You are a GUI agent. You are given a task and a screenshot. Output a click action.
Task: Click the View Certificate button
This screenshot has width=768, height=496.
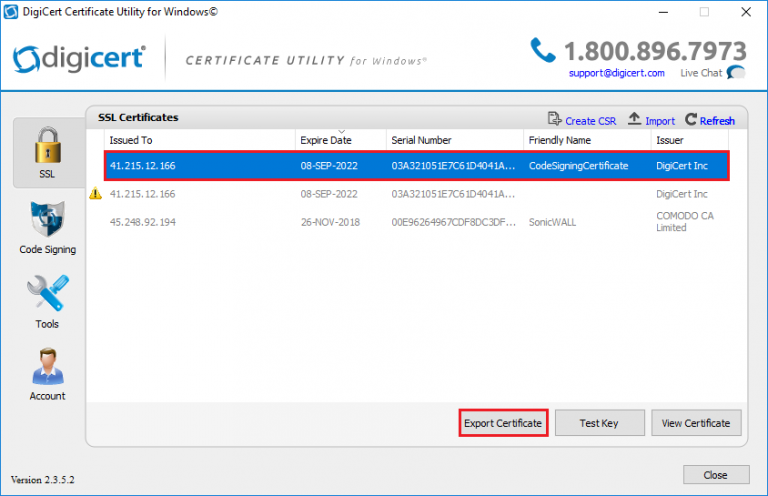[x=696, y=423]
